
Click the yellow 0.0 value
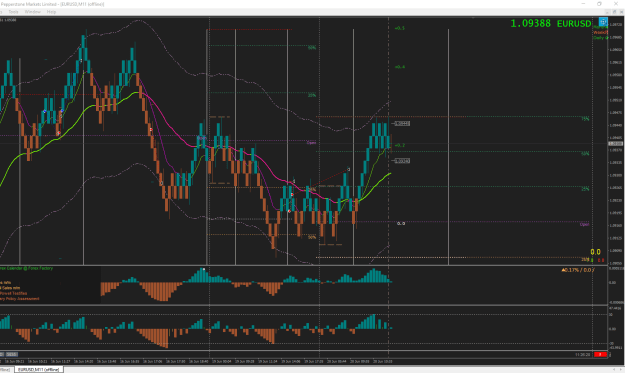(595, 252)
